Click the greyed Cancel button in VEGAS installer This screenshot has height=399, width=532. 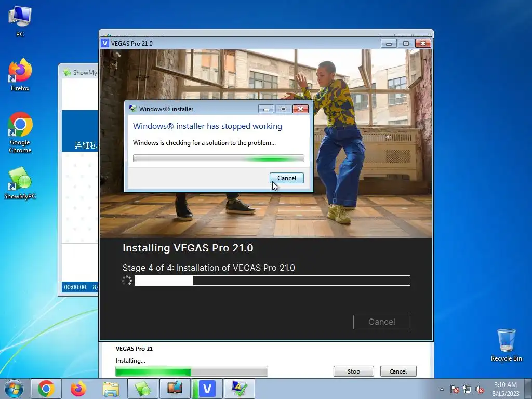382,322
